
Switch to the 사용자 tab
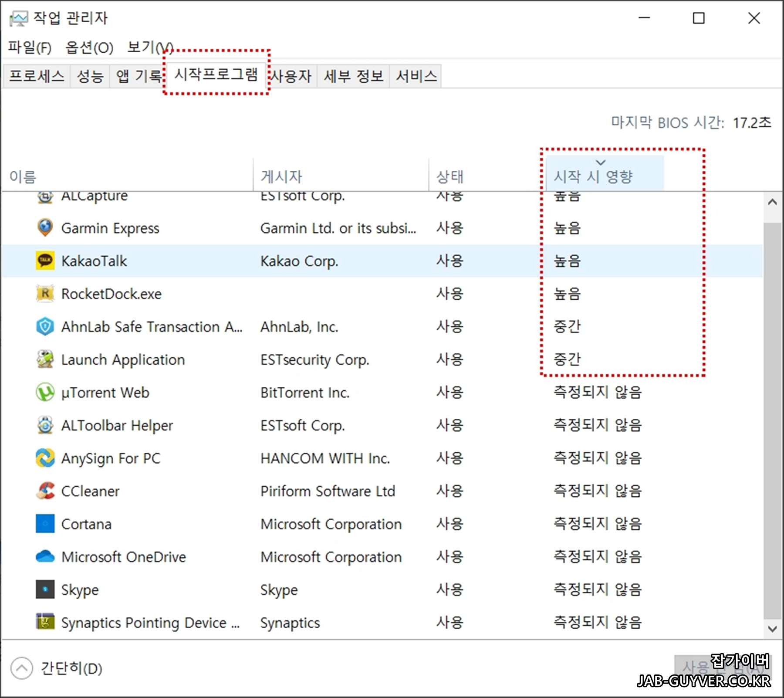(x=291, y=76)
